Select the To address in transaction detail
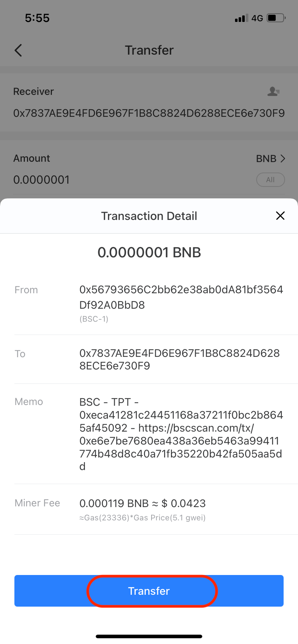 (179, 359)
